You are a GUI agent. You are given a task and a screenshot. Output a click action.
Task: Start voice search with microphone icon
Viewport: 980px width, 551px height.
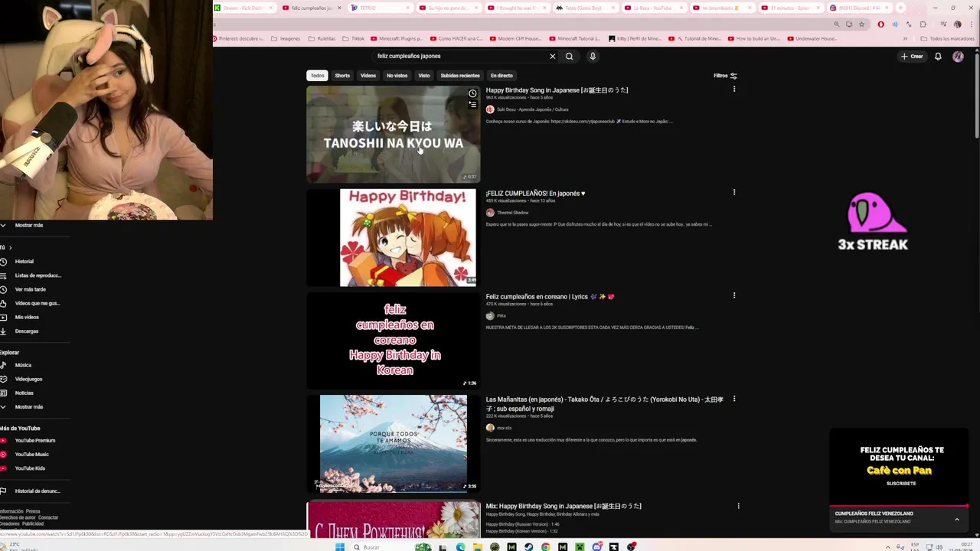[x=592, y=56]
